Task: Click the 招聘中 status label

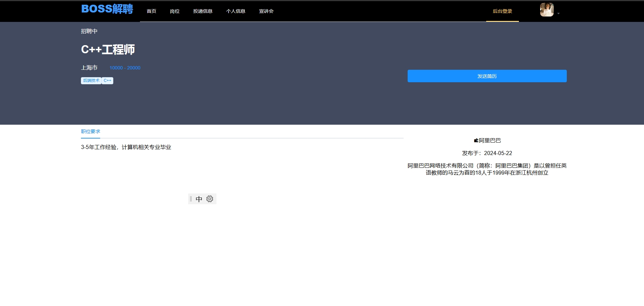Action: click(x=89, y=31)
